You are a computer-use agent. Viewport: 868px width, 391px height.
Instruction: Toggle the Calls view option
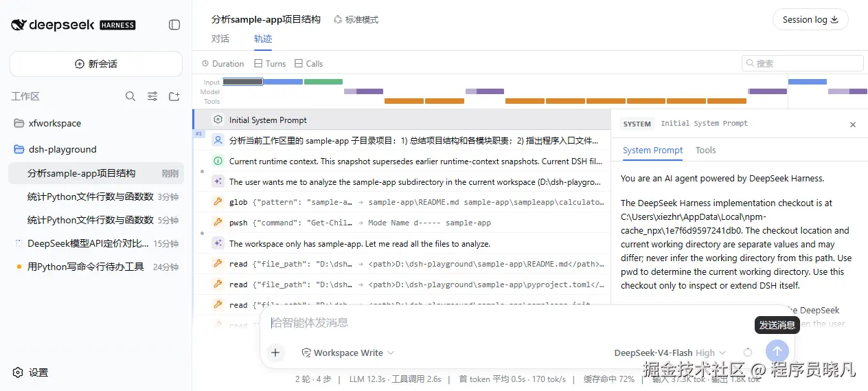click(x=308, y=63)
